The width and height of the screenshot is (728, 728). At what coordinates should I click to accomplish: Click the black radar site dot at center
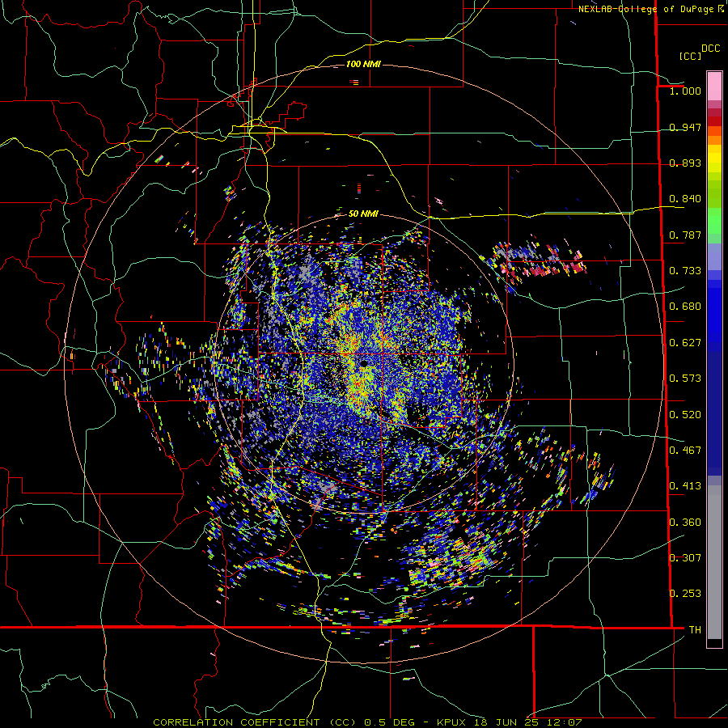(363, 363)
